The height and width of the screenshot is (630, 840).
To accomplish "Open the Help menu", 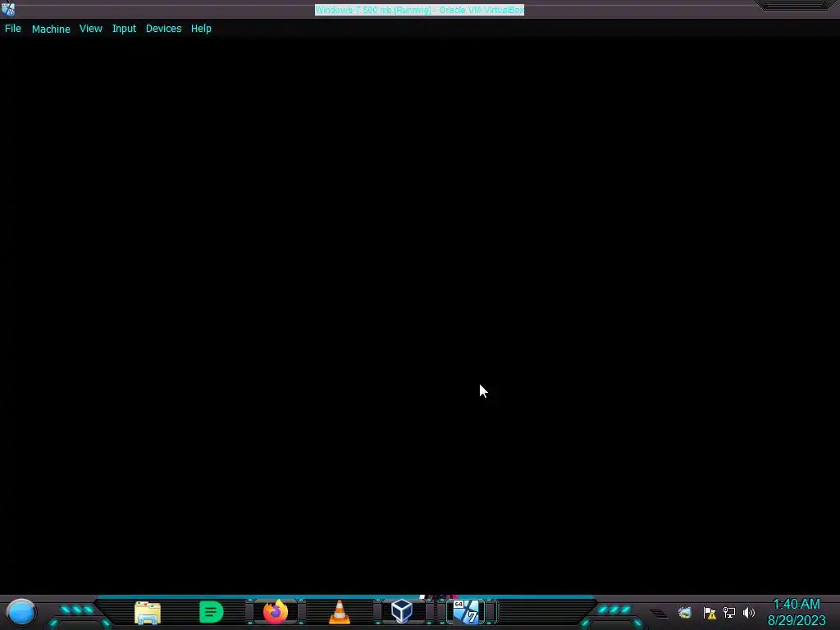I will click(x=201, y=29).
